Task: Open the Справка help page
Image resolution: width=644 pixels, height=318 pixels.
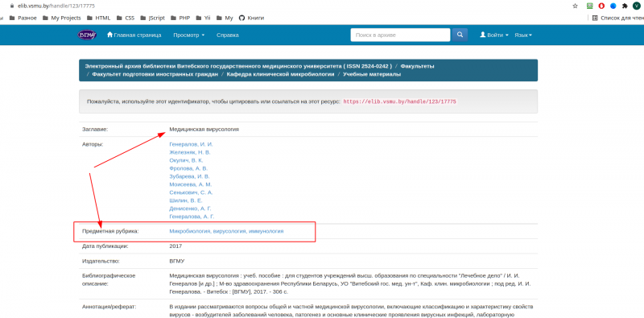Action: point(228,35)
